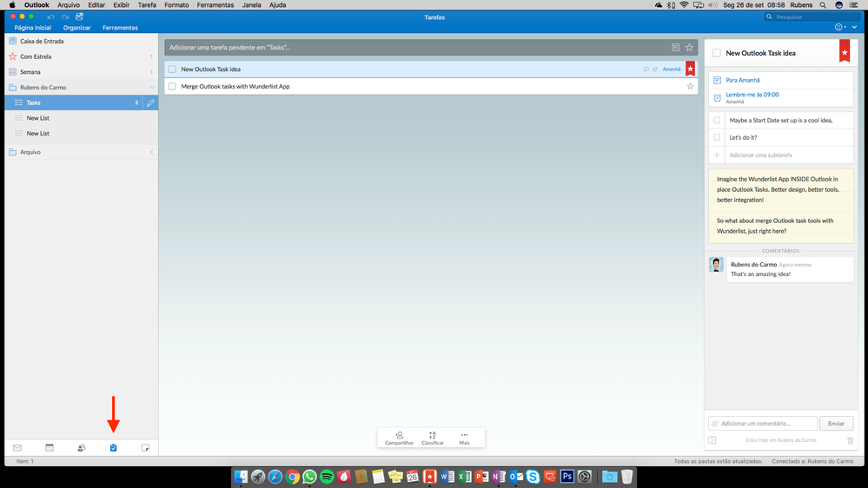
Task: Open the Janela menu
Action: click(x=251, y=5)
